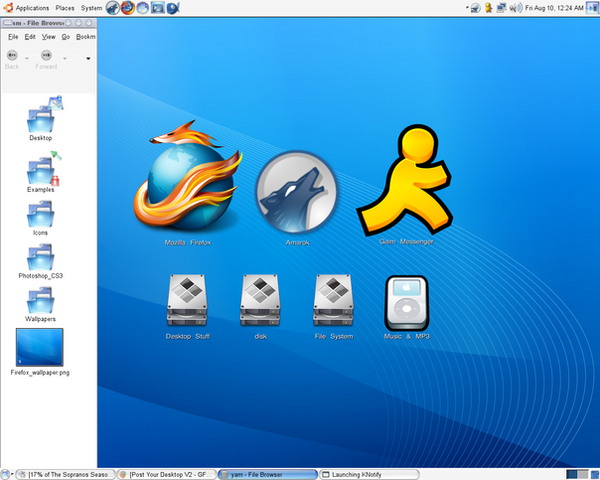600x480 pixels.
Task: Expand the Back history dropdown arrow
Action: click(x=27, y=59)
